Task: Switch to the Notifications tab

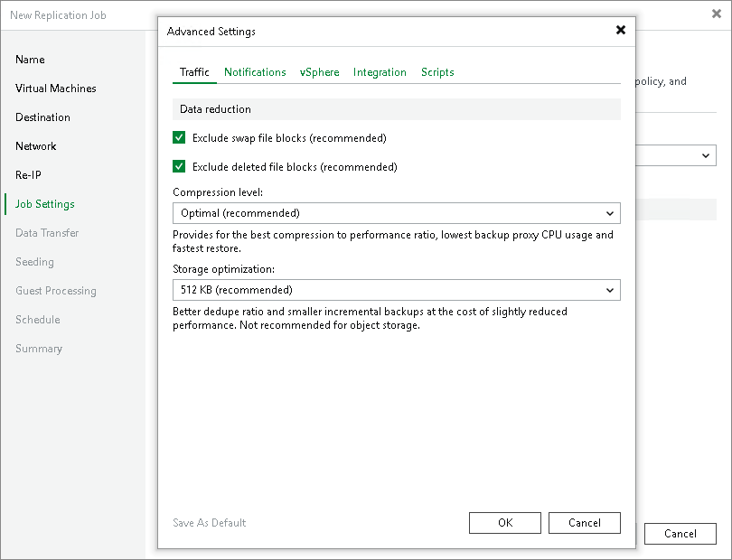Action: click(x=255, y=72)
